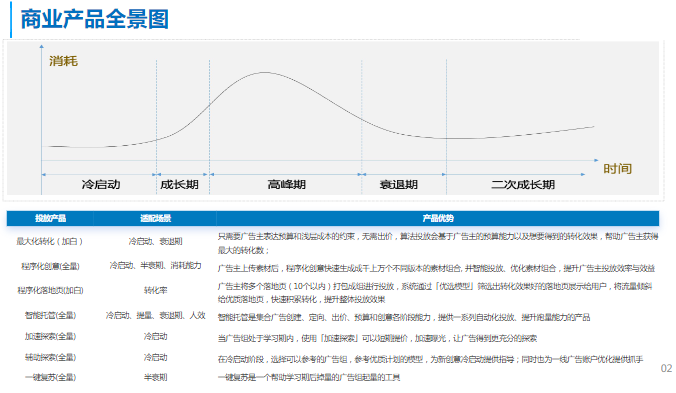Click advantage text starting 一键复苏是一个帮助
Image resolution: width=676 pixels, height=393 pixels.
pyautogui.click(x=309, y=377)
